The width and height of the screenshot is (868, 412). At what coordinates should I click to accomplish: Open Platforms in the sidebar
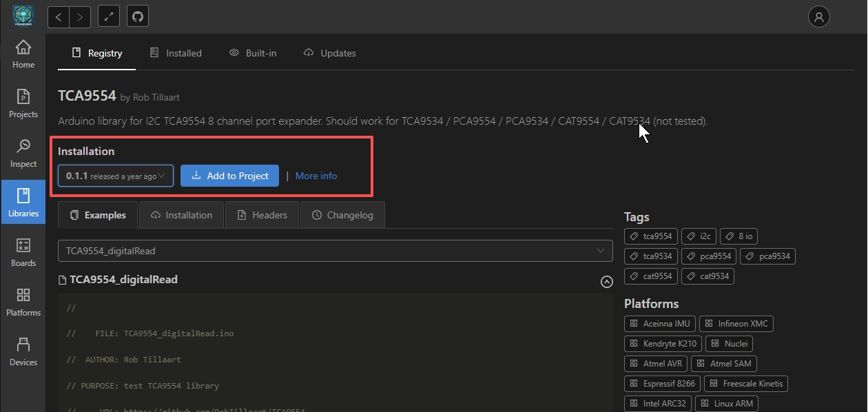point(23,303)
